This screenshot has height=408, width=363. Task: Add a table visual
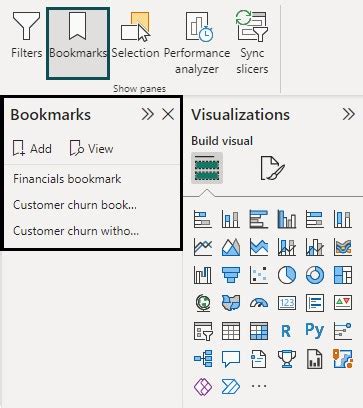(x=231, y=331)
